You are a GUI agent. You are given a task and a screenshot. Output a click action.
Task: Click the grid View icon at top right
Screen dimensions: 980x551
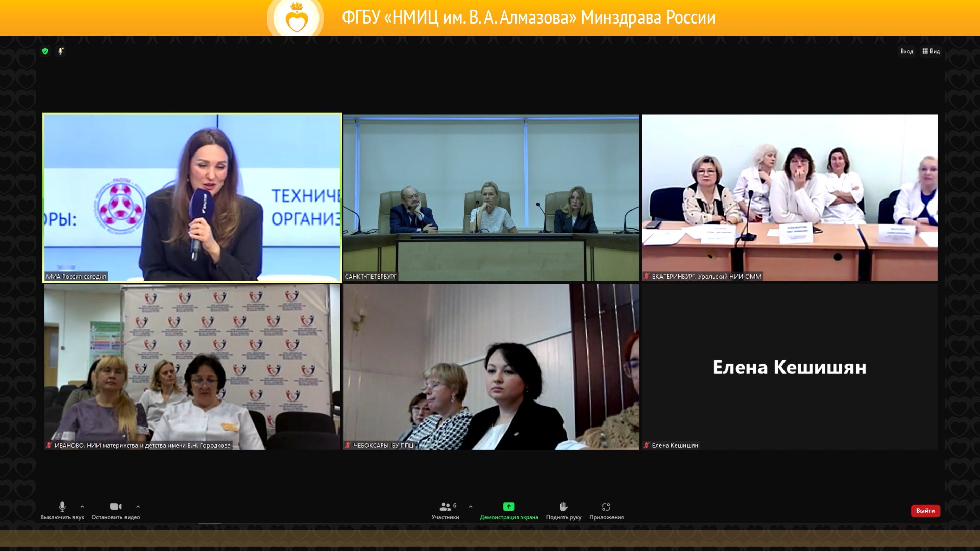click(x=925, y=51)
